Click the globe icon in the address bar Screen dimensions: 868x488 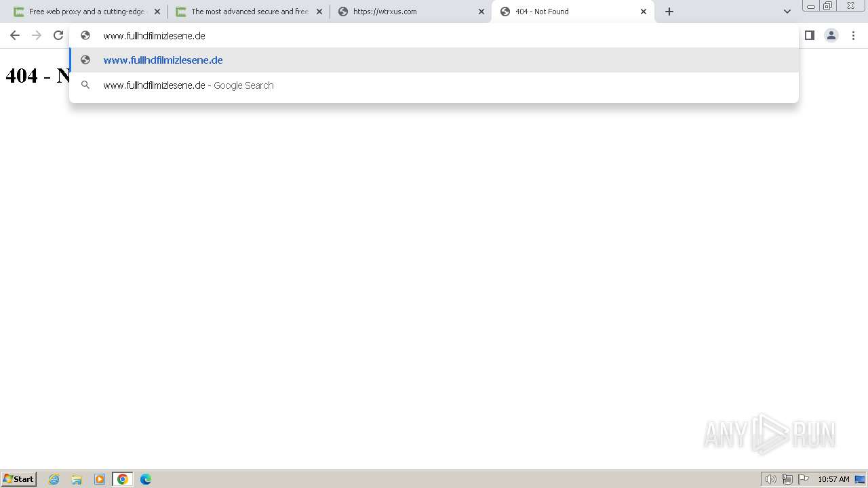tap(85, 35)
